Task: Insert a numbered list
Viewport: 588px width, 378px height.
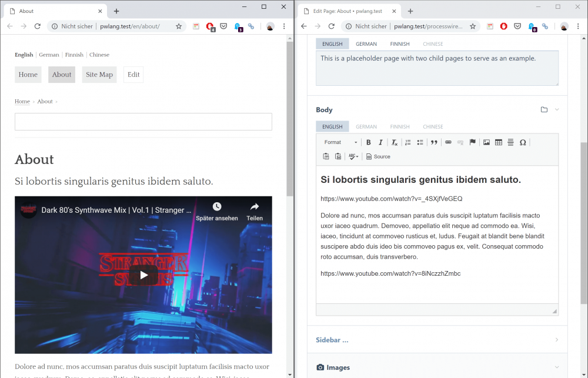Action: pos(408,142)
